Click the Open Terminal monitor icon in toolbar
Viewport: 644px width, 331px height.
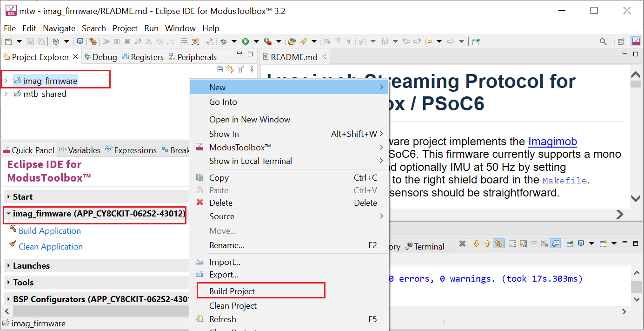(x=80, y=41)
